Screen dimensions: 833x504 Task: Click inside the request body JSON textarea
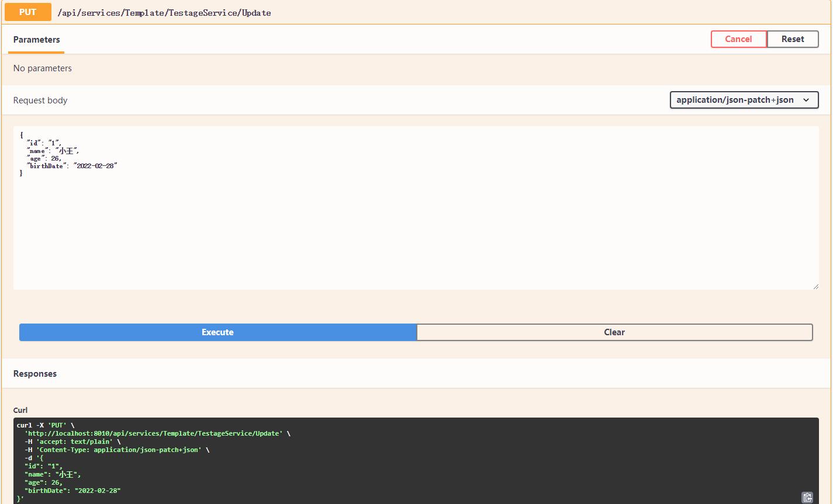click(x=416, y=208)
